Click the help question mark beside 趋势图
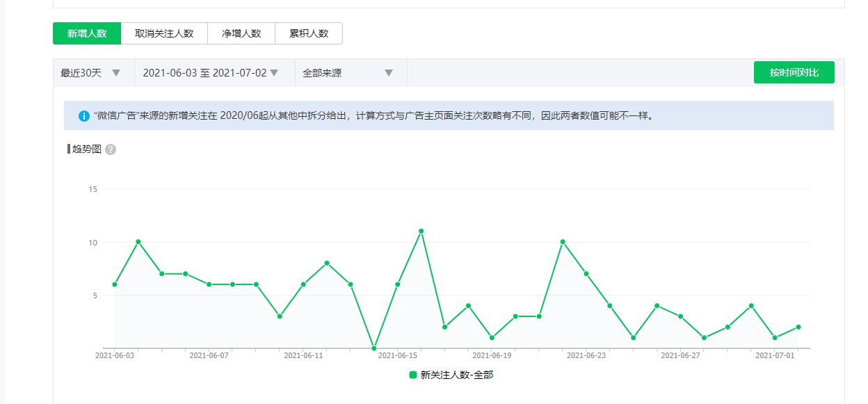The image size is (868, 404). pos(111,150)
